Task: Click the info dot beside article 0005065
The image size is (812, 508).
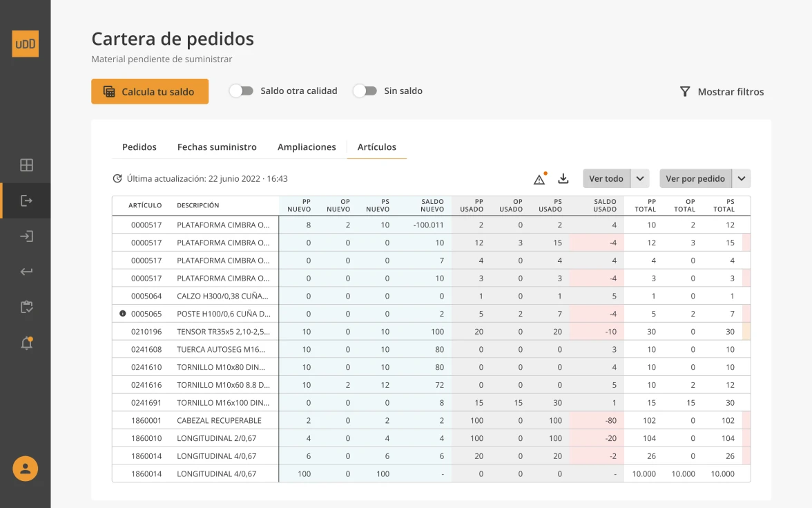Action: (x=123, y=314)
